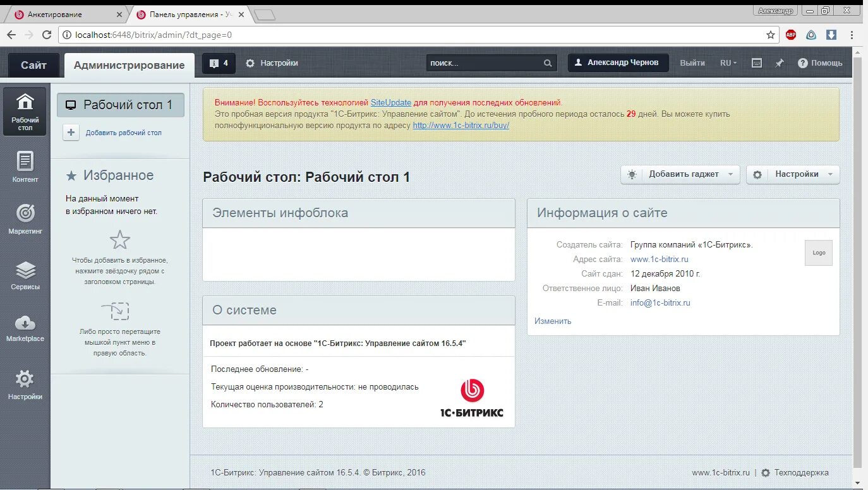Click the Выйти logout link
This screenshot has width=868, height=490.
(x=692, y=63)
